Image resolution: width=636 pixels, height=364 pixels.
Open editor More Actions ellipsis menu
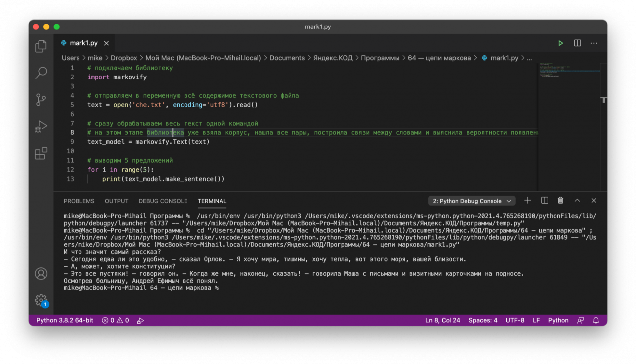click(594, 43)
